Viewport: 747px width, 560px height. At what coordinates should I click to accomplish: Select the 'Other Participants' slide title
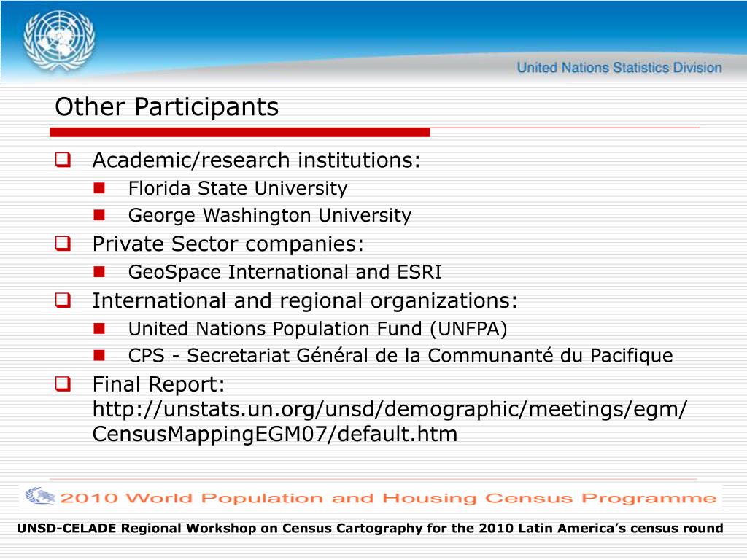[166, 106]
